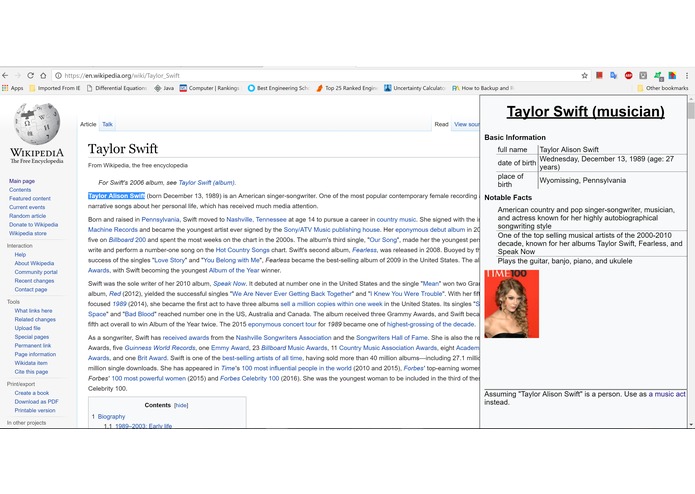Screen dimensions: 695x494
Task: Go to the browser home page
Action: pos(43,75)
